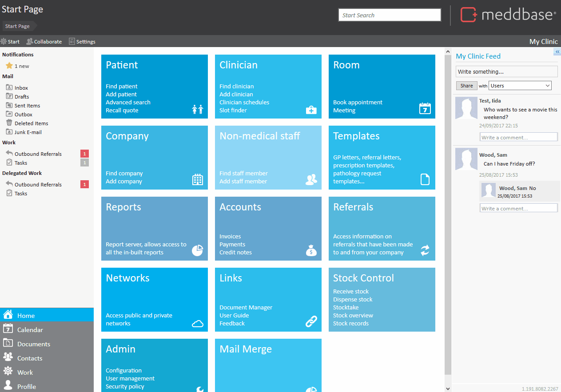Viewport: 561px width, 392px height.
Task: Click the Find patient link
Action: [122, 86]
